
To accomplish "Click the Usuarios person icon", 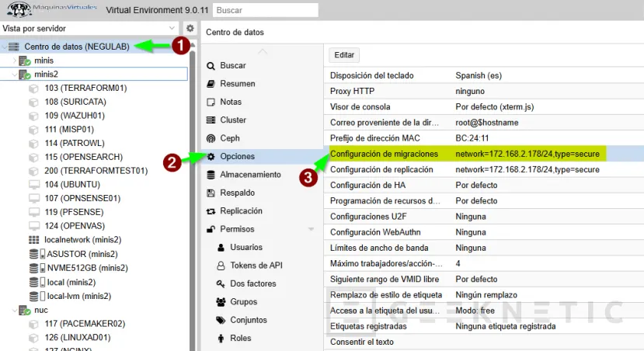I will 221,248.
